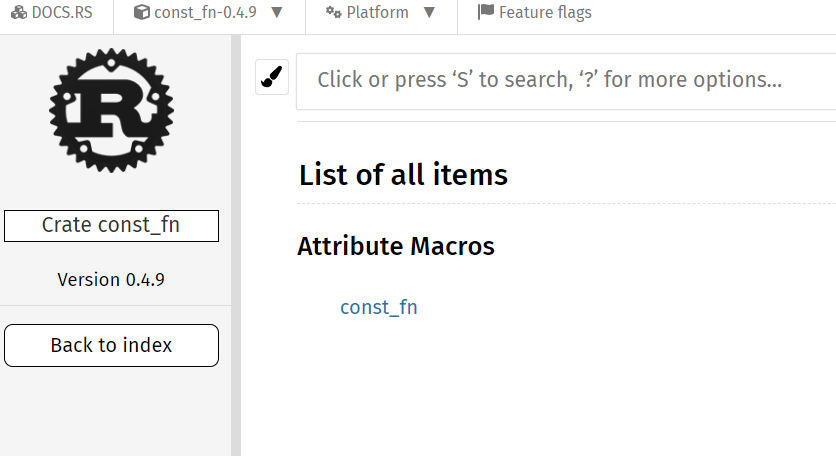Click the sidebar vertical scrollbar

point(236,245)
